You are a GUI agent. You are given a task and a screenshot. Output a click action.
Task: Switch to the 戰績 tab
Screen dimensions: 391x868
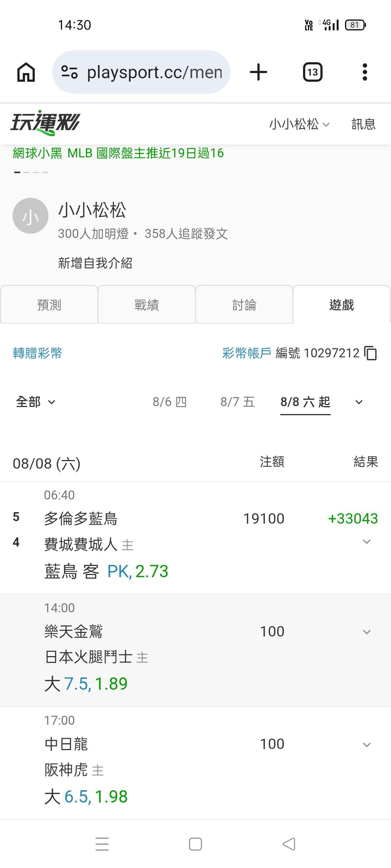[147, 305]
